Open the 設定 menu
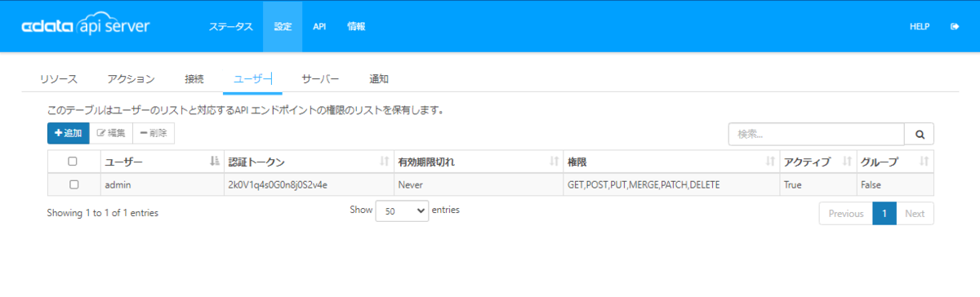Viewport: 980px width, 297px height. click(283, 26)
